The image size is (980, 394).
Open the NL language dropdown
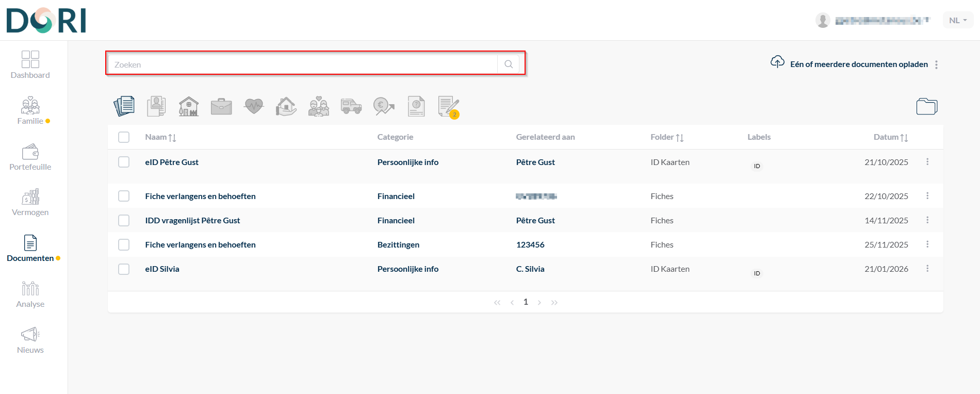pyautogui.click(x=958, y=20)
